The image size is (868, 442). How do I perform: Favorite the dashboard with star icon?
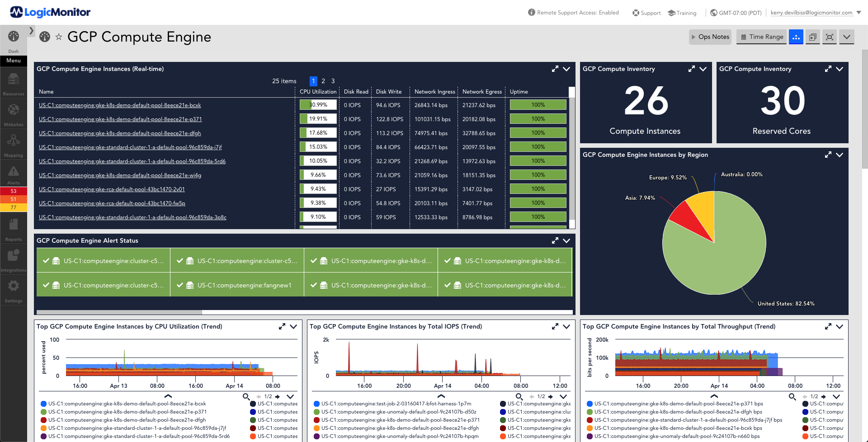pos(59,37)
